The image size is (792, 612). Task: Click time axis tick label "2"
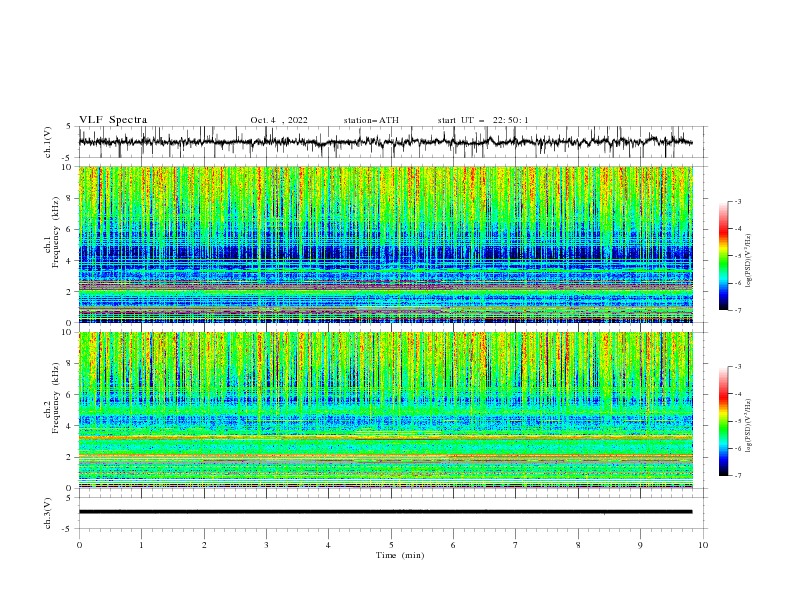[x=204, y=545]
